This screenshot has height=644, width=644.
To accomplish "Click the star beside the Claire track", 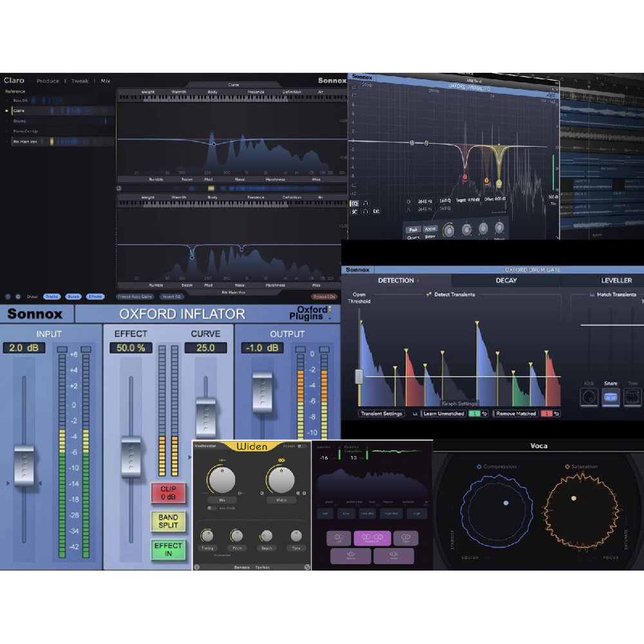I will (x=6, y=111).
